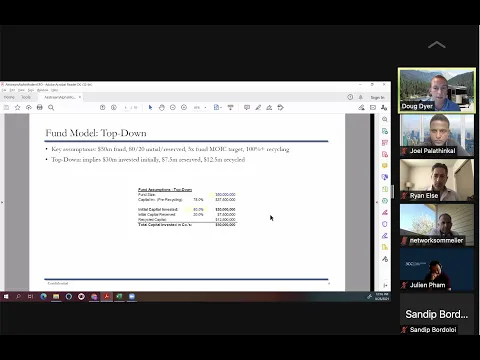Click the share with others person icon
This screenshot has width=480, height=360.
(384, 107)
